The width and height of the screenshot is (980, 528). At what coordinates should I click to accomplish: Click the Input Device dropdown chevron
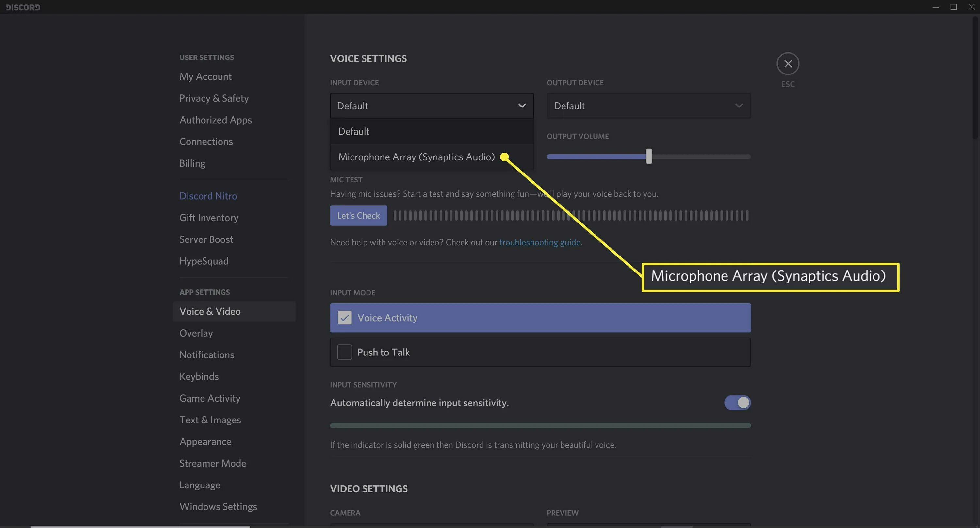pyautogui.click(x=522, y=106)
